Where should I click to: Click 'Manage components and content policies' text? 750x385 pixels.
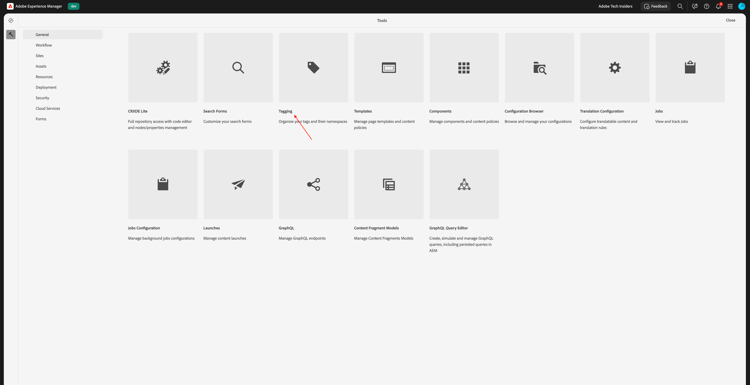point(464,121)
